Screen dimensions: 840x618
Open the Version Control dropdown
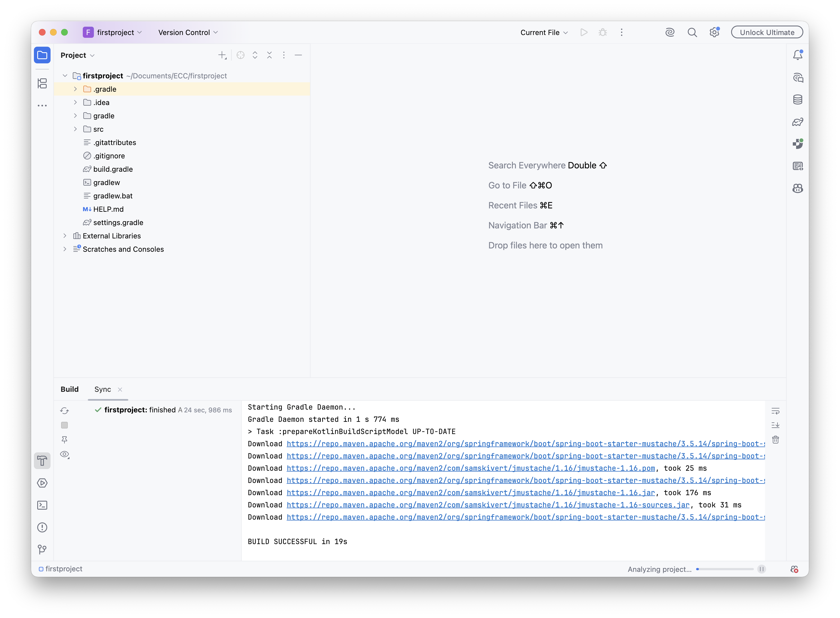point(188,33)
